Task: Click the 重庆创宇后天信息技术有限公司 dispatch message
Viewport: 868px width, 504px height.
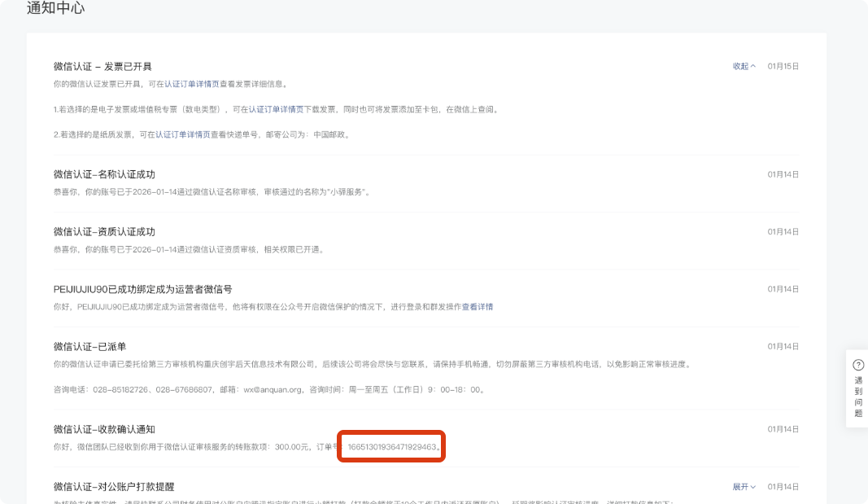Action: point(373,365)
